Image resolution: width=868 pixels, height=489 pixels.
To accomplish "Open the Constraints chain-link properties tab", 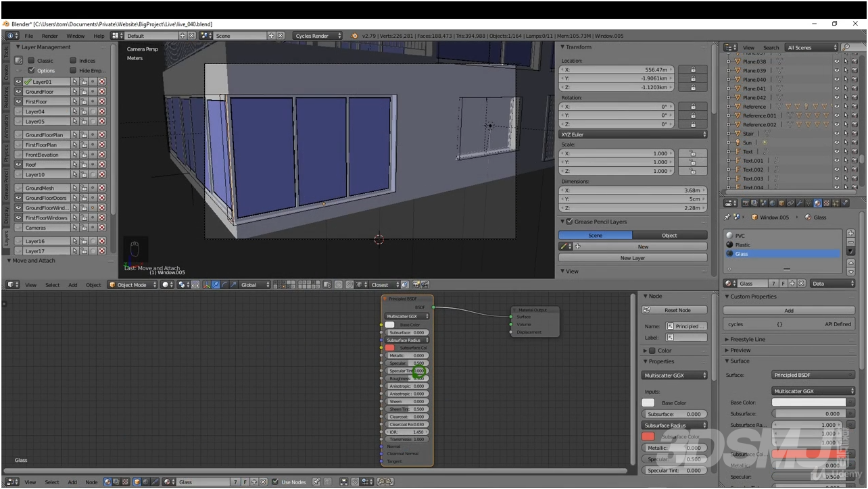I will tap(790, 203).
